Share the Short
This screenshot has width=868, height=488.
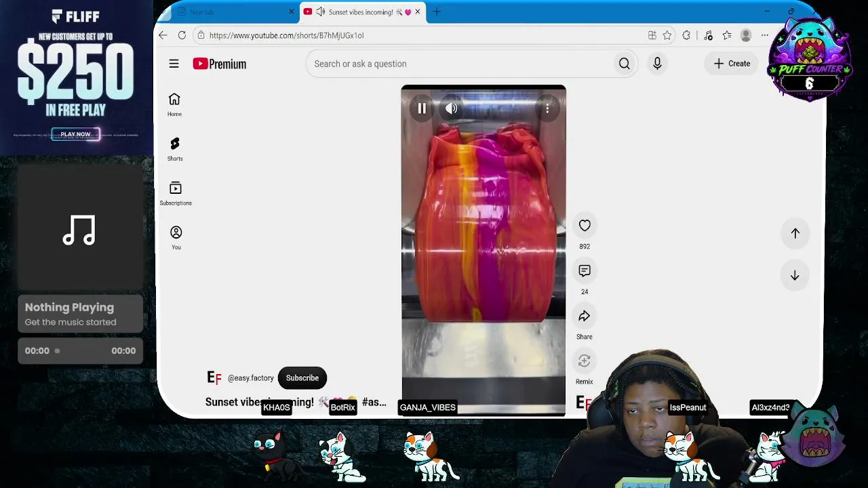(585, 317)
